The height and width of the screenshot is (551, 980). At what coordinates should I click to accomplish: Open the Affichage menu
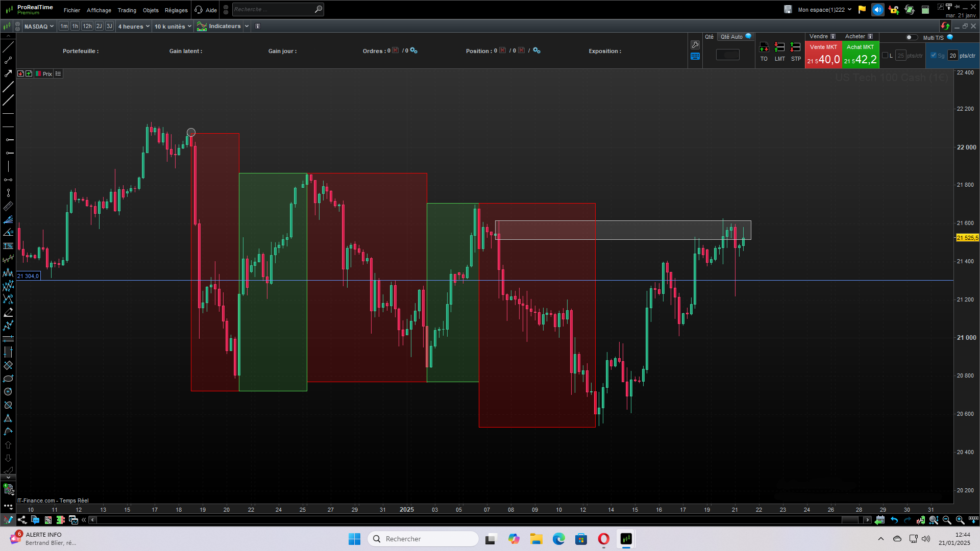pos(99,10)
